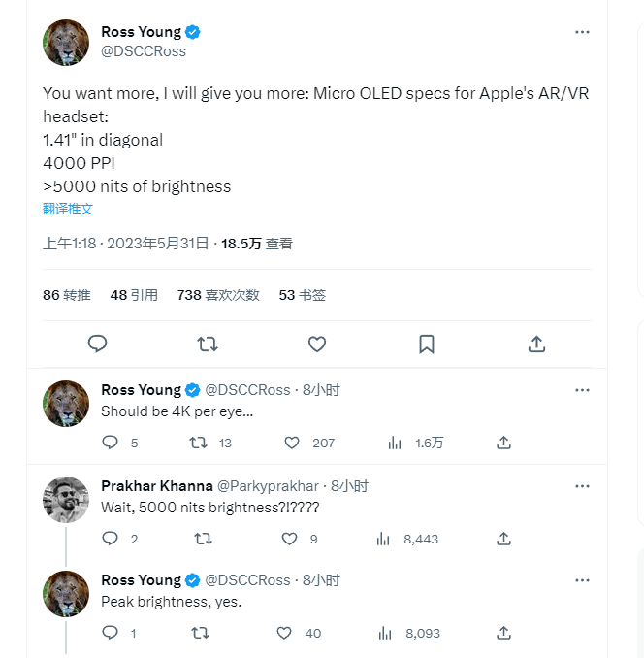Like the main Ross Young tweet
Viewport: 644px width, 658px height.
coord(316,344)
